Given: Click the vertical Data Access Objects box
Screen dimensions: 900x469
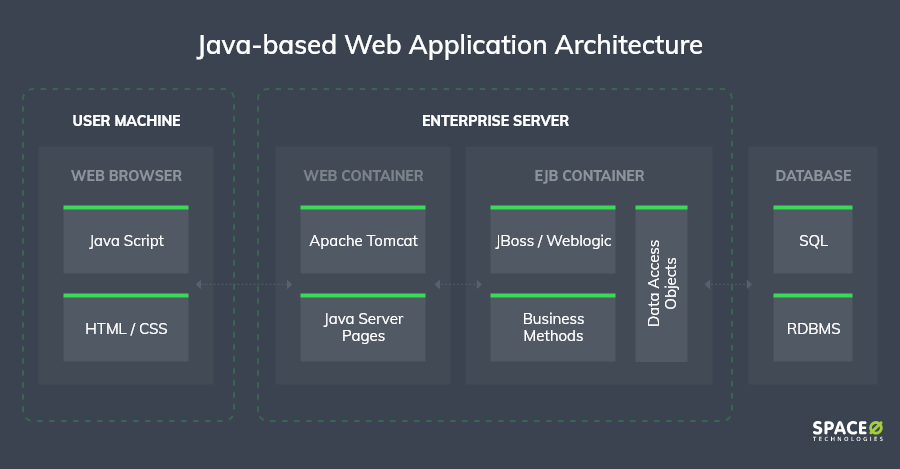Looking at the screenshot, I should (662, 284).
